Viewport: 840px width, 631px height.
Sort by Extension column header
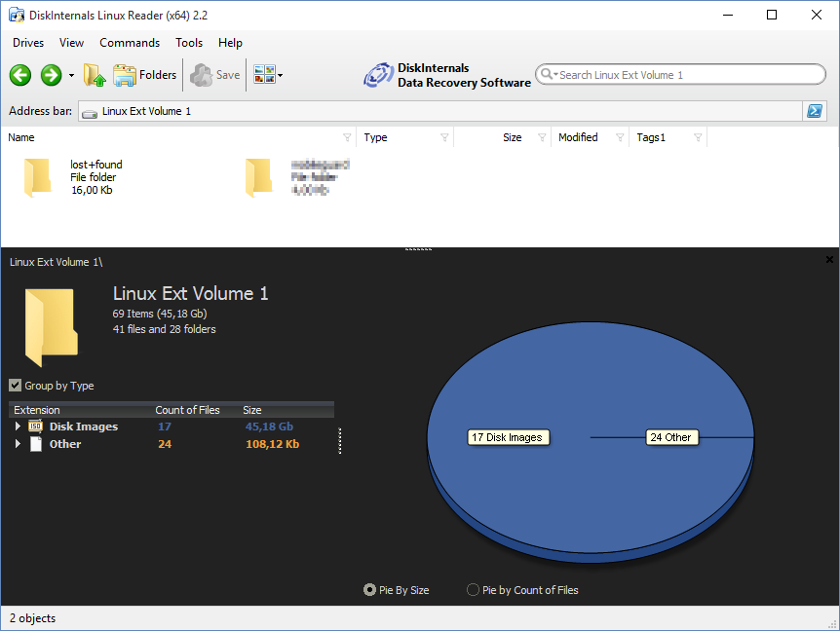(x=37, y=410)
